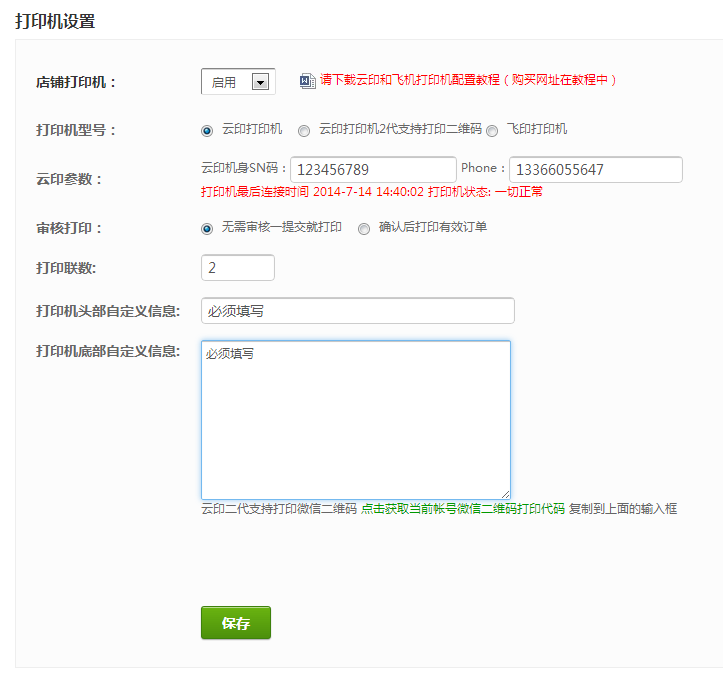The height and width of the screenshot is (694, 723).
Task: Focus the Phone number input field
Action: coord(595,170)
